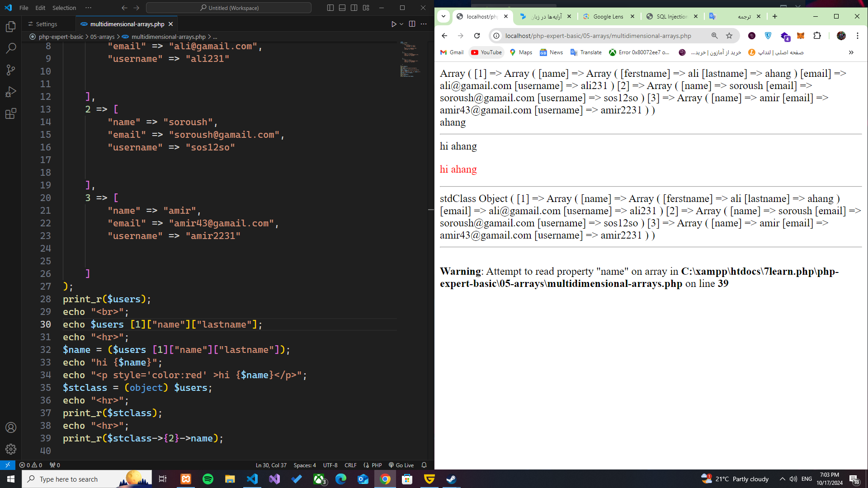Bookmark this page with the star

pos(729,36)
